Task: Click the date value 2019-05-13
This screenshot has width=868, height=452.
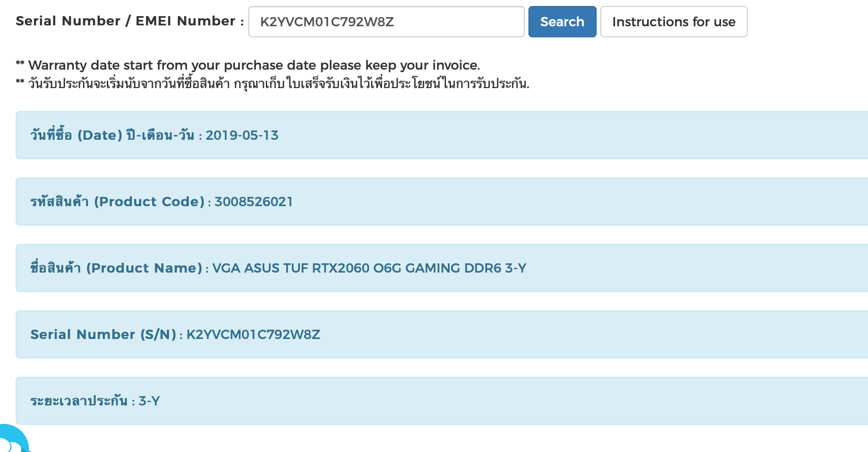Action: (x=242, y=135)
